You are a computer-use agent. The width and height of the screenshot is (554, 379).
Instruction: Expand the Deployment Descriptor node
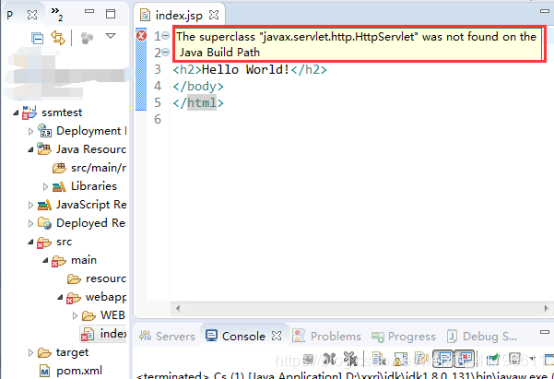[x=30, y=131]
